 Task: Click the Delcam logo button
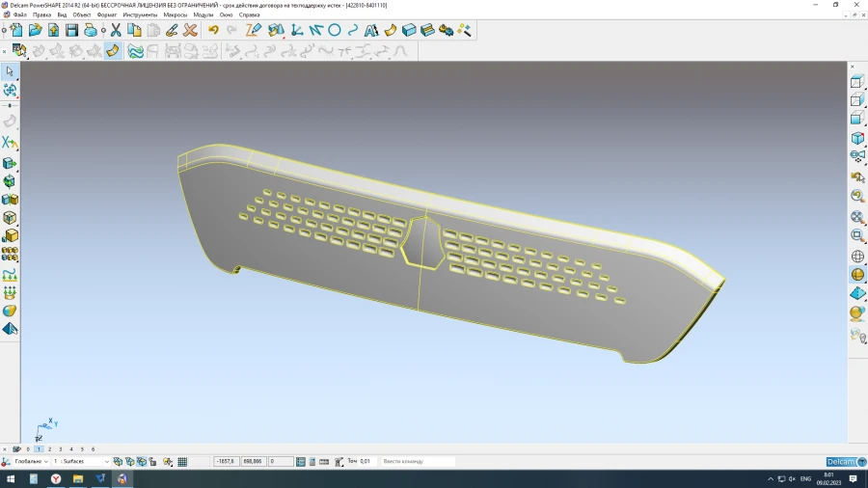[844, 462]
